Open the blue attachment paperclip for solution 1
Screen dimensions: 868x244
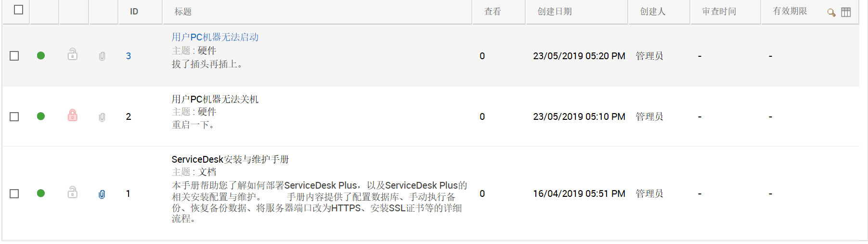102,194
